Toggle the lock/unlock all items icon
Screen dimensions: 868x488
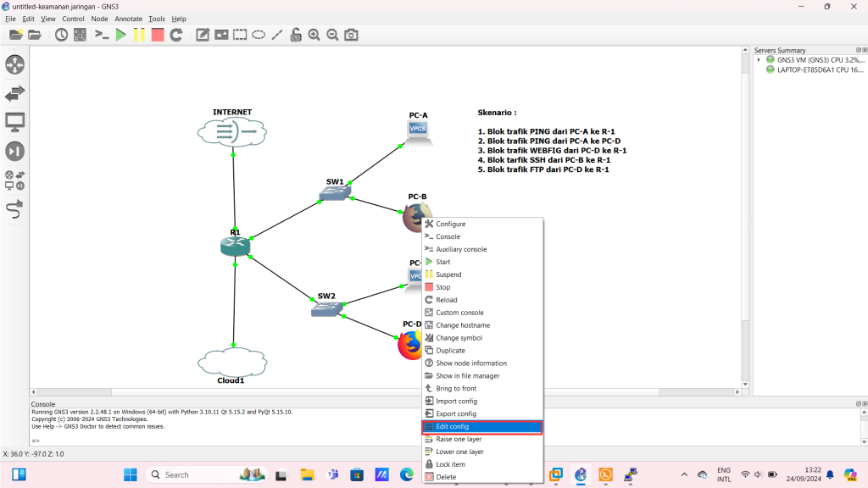[295, 35]
